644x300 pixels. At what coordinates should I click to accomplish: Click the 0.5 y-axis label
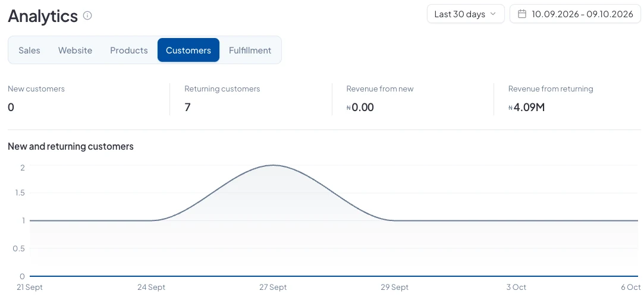coord(19,248)
